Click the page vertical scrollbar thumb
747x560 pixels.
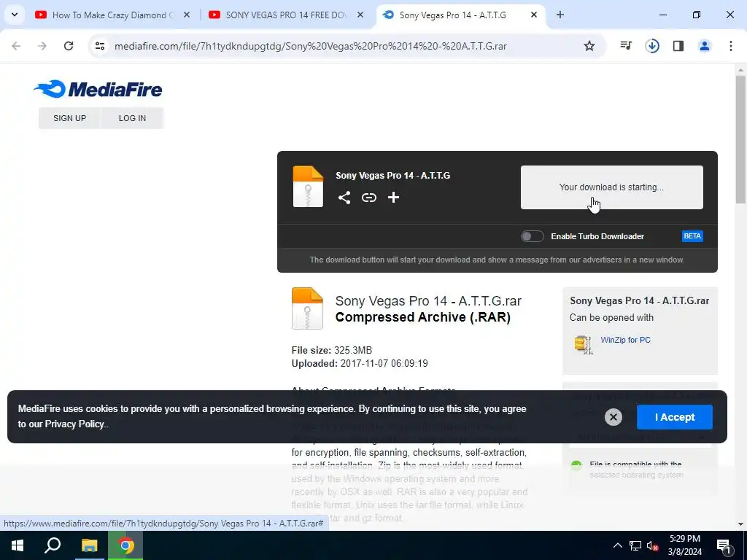741,139
